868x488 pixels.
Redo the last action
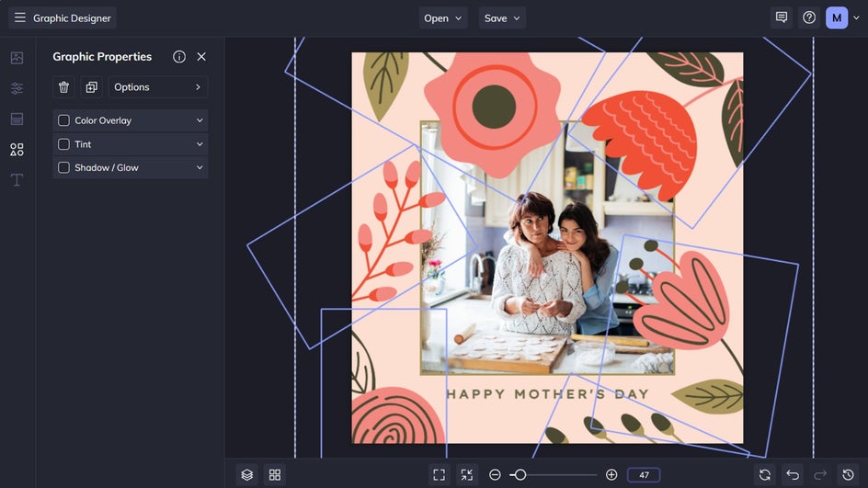(x=820, y=475)
